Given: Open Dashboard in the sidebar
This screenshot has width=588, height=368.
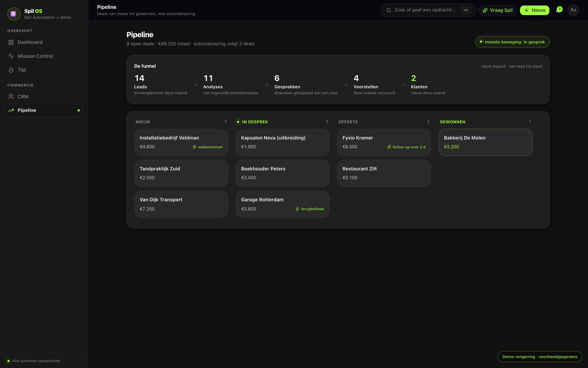Looking at the screenshot, I should (44, 42).
